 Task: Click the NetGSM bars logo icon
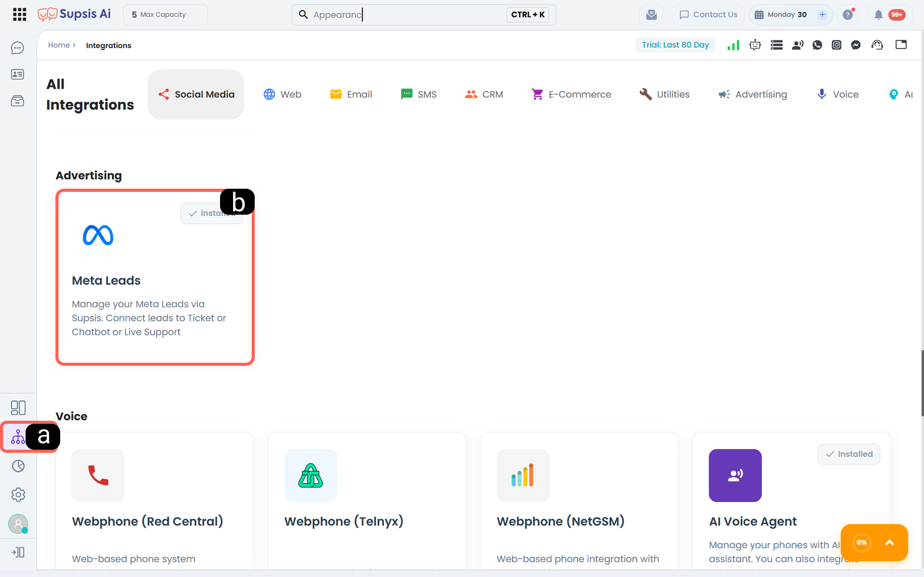click(x=523, y=475)
